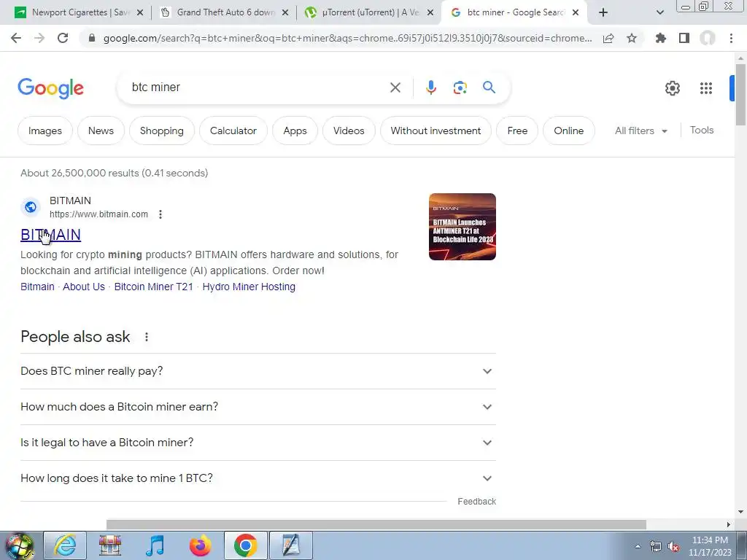747x560 pixels.
Task: Open the Bitmain sitelink
Action: (37, 287)
